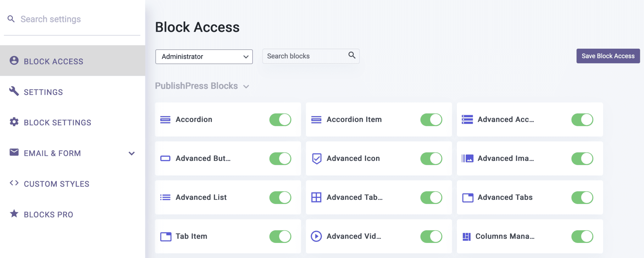
Task: Toggle the Advanced Table block switch
Action: point(431,198)
